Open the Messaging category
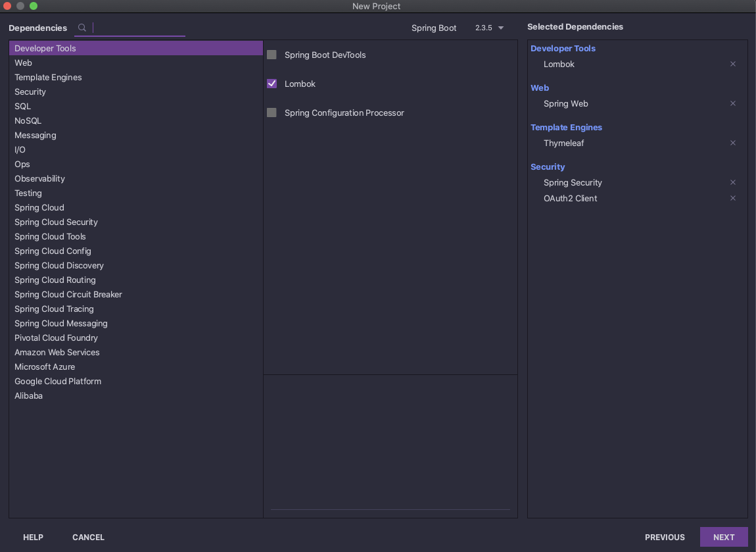This screenshot has width=756, height=552. point(136,135)
